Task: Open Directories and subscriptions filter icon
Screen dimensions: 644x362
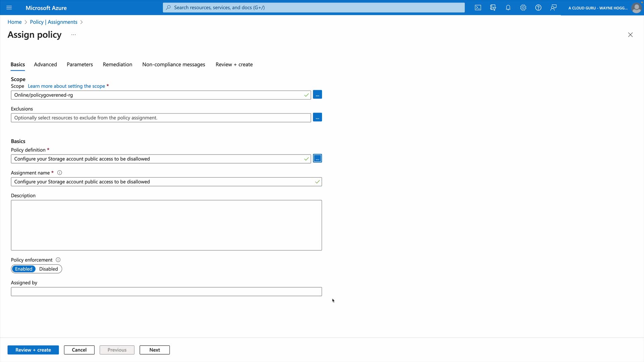Action: coord(493,8)
